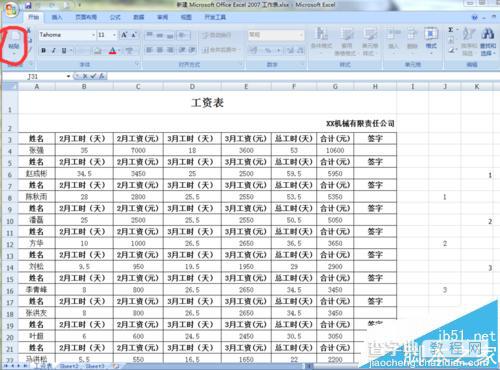Click the title cell 工资表

point(207,102)
